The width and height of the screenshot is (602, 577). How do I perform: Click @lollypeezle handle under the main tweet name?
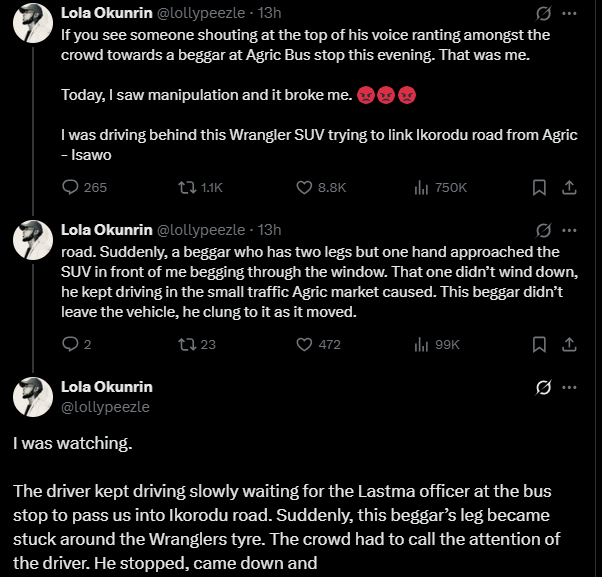click(x=105, y=407)
